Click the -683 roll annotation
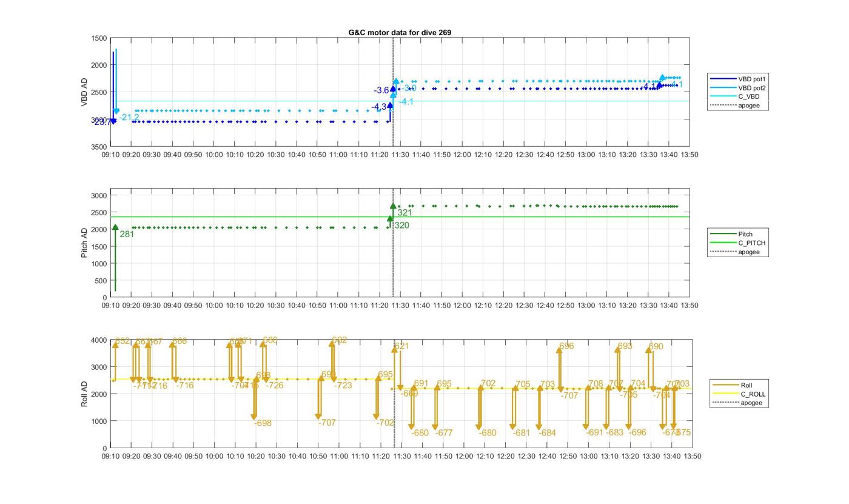Screen dimensions: 849x504 pos(614,432)
